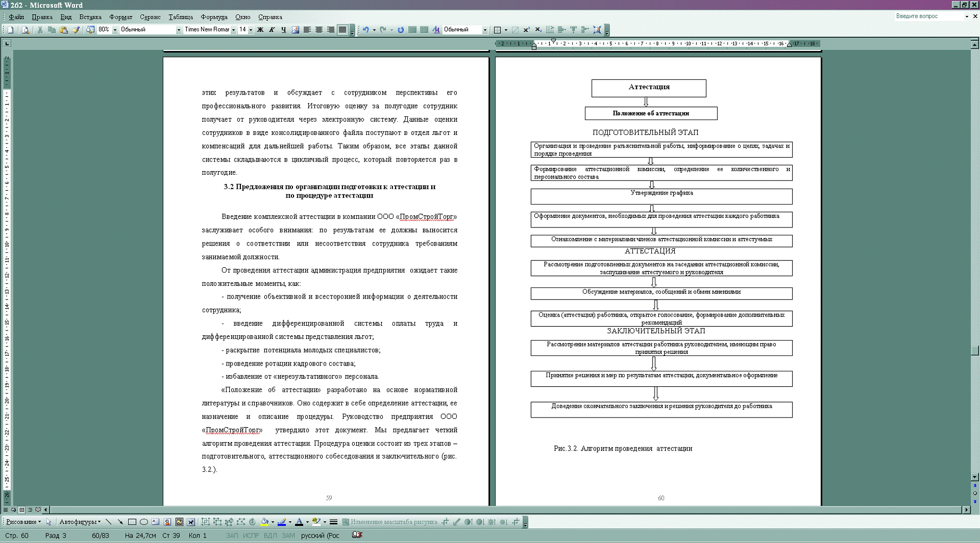Click the Format Painter brush icon

coord(76,30)
